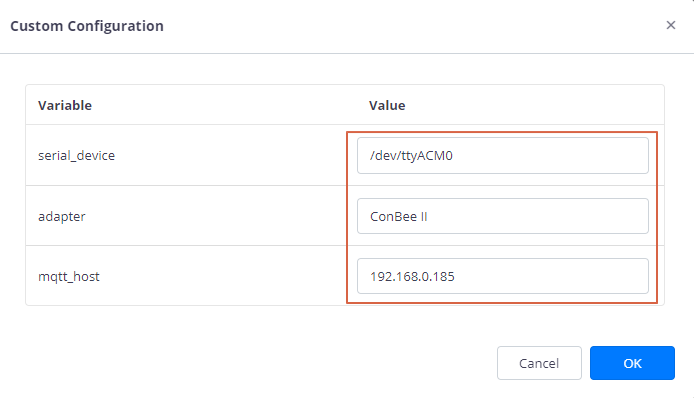
Task: Place cursor in the /dev/ttyACM0 text
Action: (411, 155)
